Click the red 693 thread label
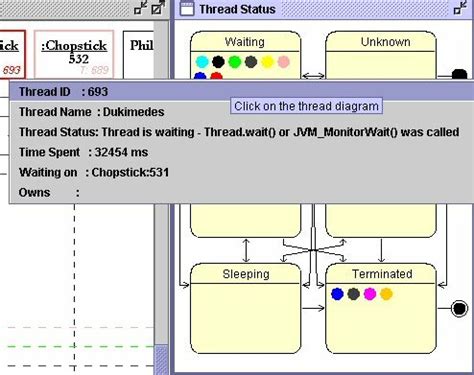 tap(12, 70)
